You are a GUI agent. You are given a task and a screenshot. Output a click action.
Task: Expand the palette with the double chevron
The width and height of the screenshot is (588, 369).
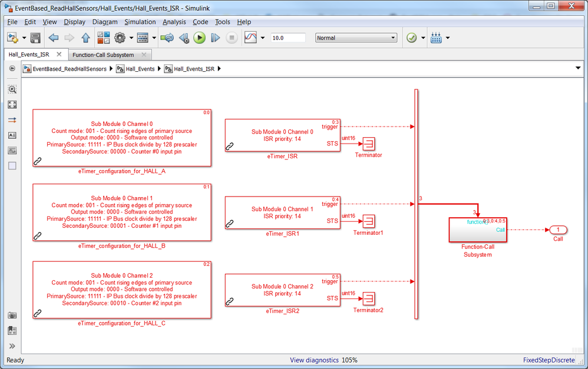12,346
